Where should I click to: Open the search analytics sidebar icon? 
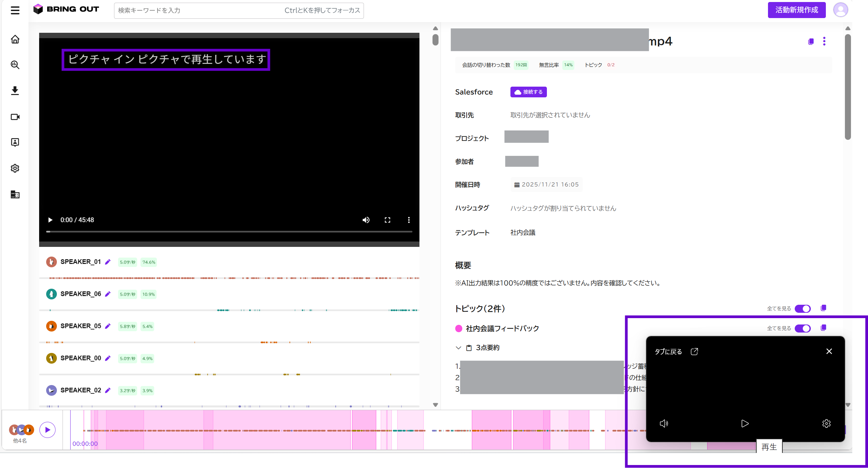(15, 65)
